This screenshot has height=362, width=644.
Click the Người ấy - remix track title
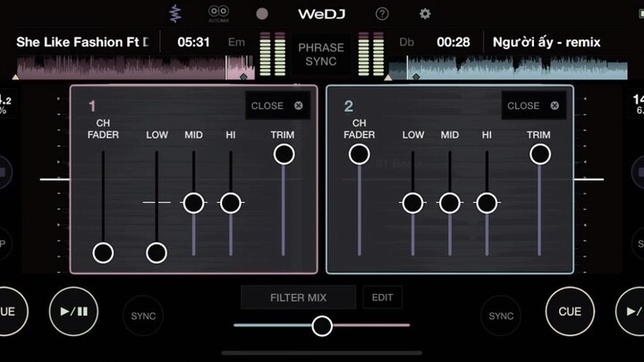click(547, 42)
